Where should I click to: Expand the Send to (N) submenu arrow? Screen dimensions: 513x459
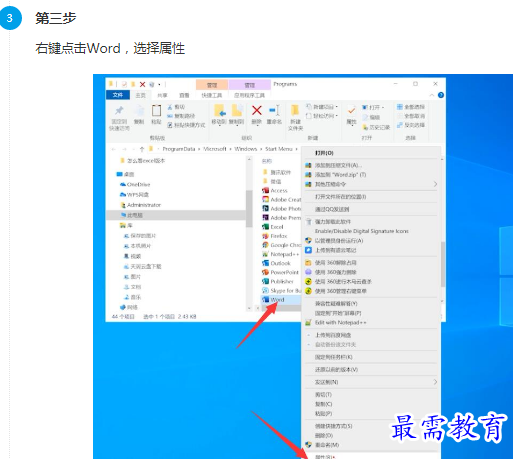(x=435, y=382)
